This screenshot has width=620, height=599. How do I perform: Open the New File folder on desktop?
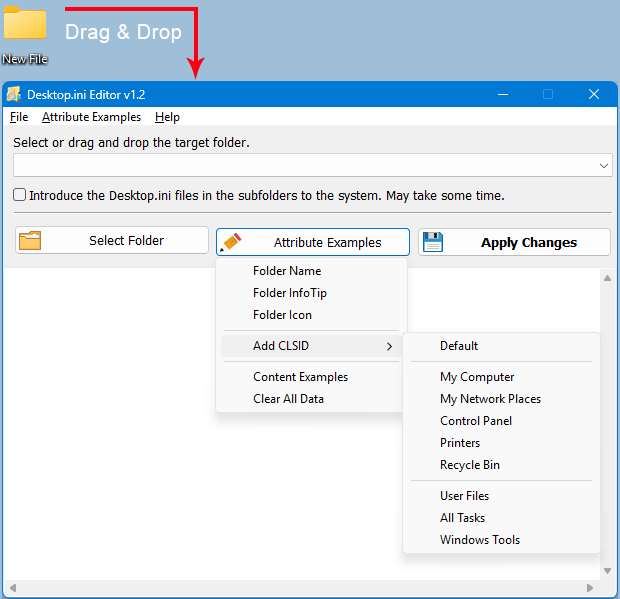point(25,27)
